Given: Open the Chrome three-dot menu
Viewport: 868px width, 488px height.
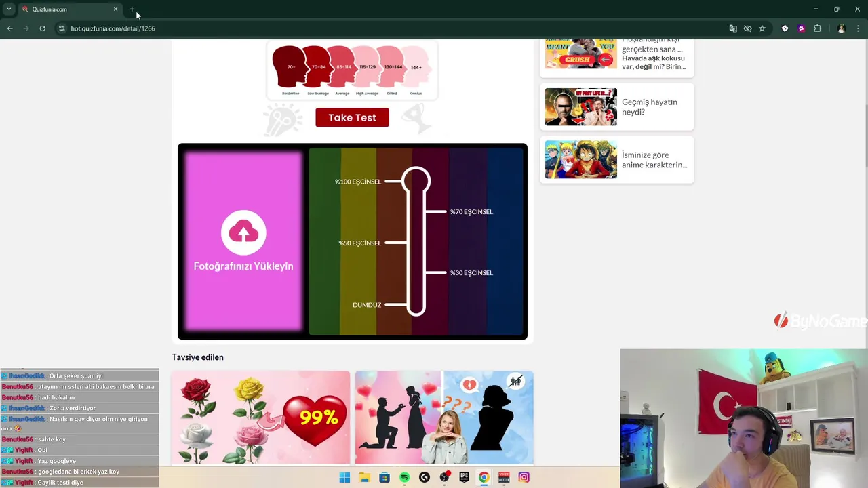Looking at the screenshot, I should pyautogui.click(x=859, y=28).
